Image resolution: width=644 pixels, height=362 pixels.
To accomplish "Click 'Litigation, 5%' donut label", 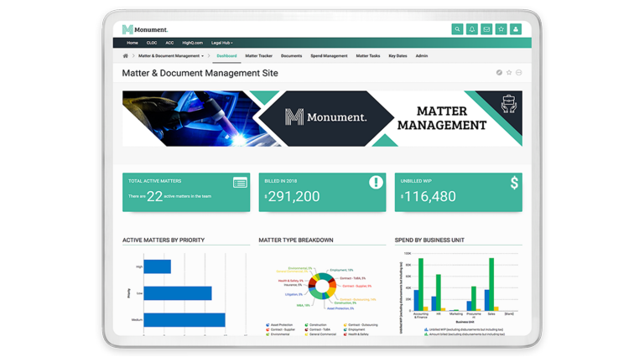I will tap(293, 294).
